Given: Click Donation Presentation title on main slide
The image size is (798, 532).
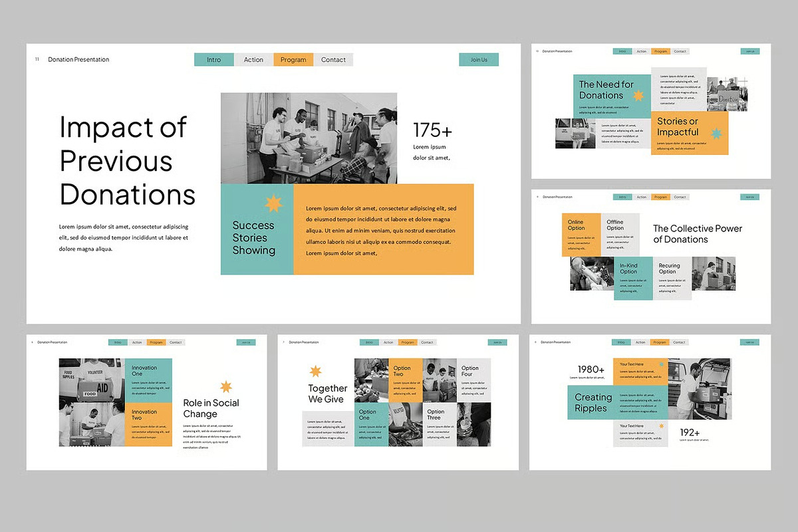Looking at the screenshot, I should (x=78, y=60).
